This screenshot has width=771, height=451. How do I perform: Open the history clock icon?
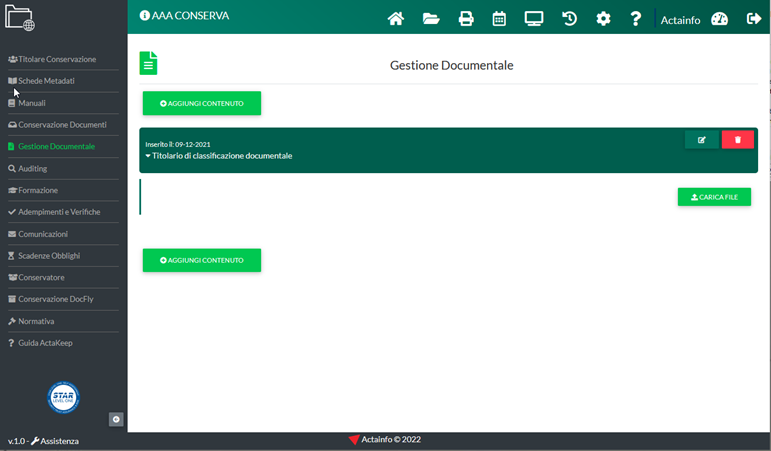(569, 18)
